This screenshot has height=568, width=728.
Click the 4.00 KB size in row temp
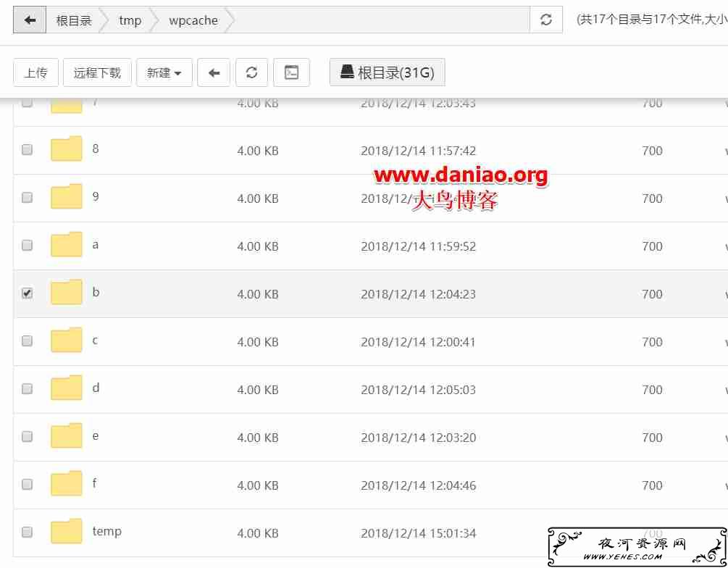258,534
